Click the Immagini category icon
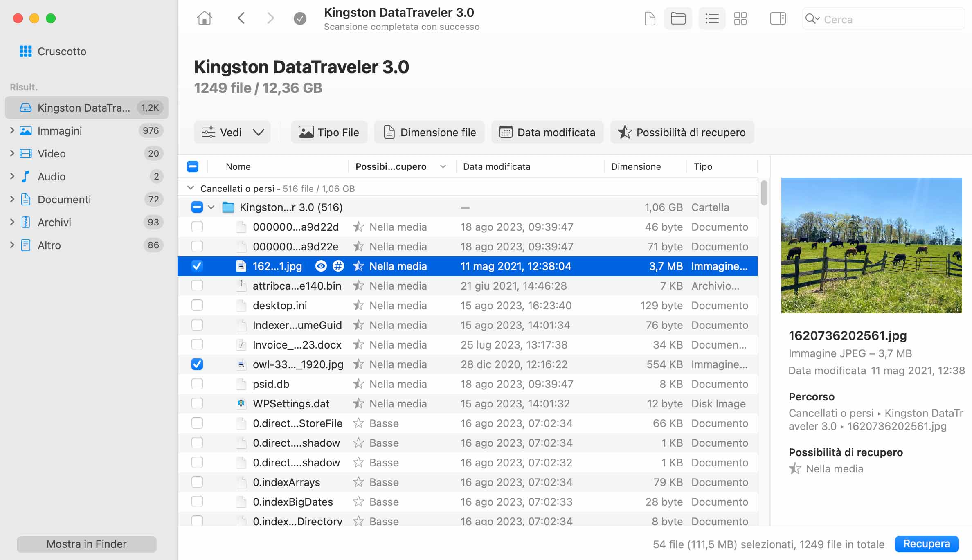Viewport: 972px width, 560px height. 26,131
